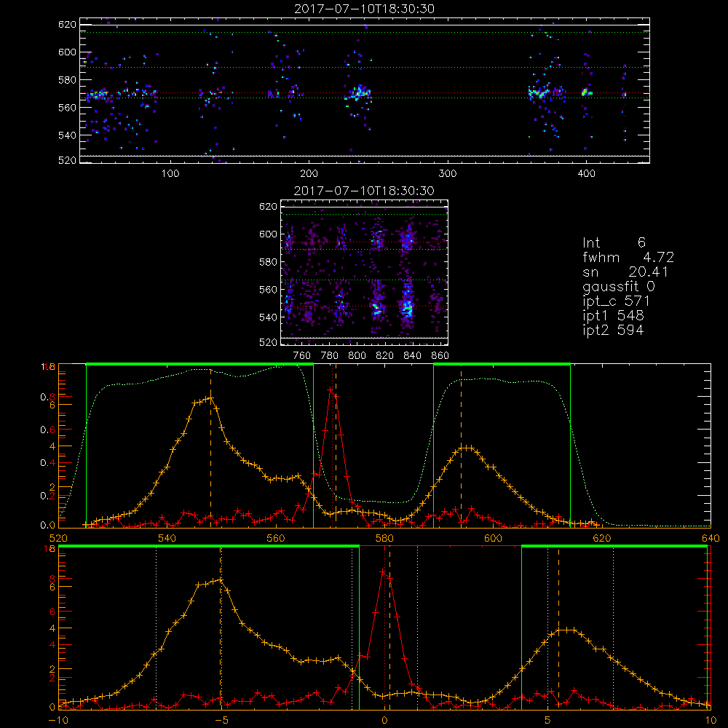The image size is (728, 728).
Task: Click x-axis label '400' under the top image
Action: coord(586,174)
